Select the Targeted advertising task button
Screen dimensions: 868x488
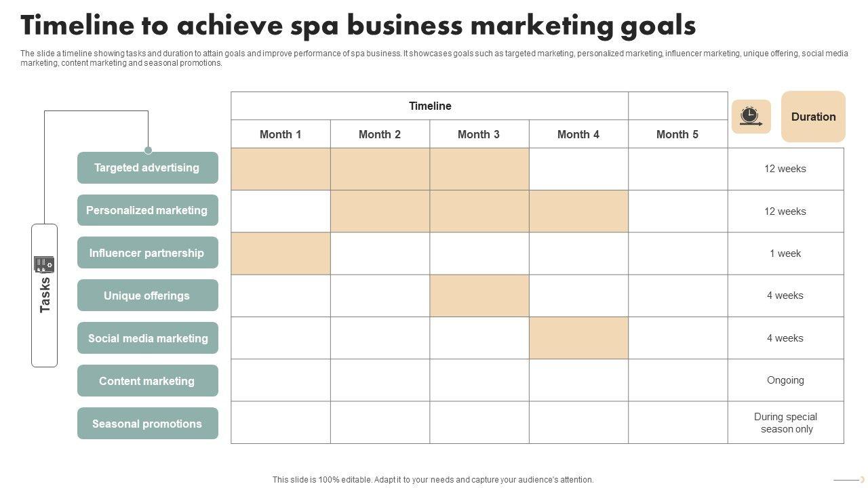148,167
